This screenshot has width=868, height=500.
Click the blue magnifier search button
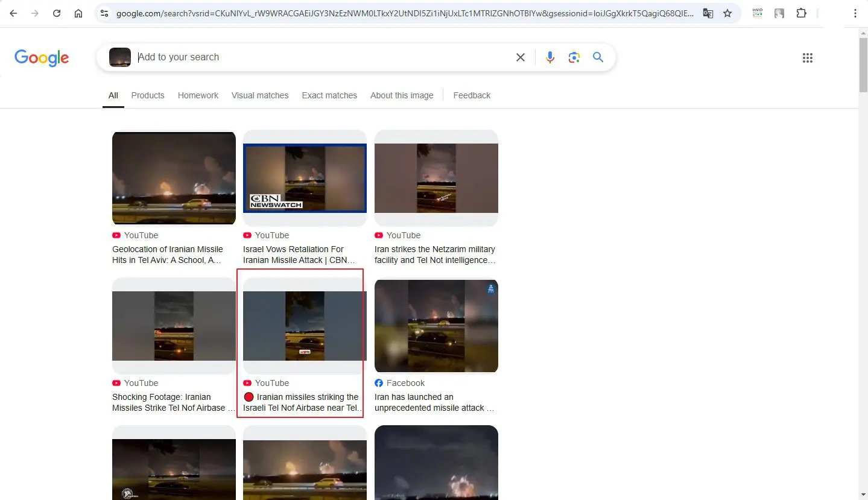[598, 57]
